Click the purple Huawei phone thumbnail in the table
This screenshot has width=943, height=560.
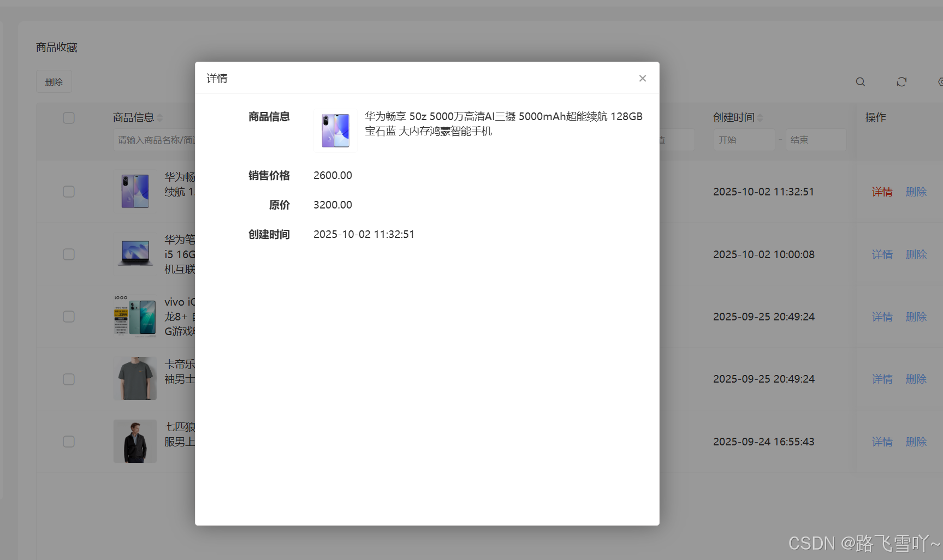pos(135,191)
